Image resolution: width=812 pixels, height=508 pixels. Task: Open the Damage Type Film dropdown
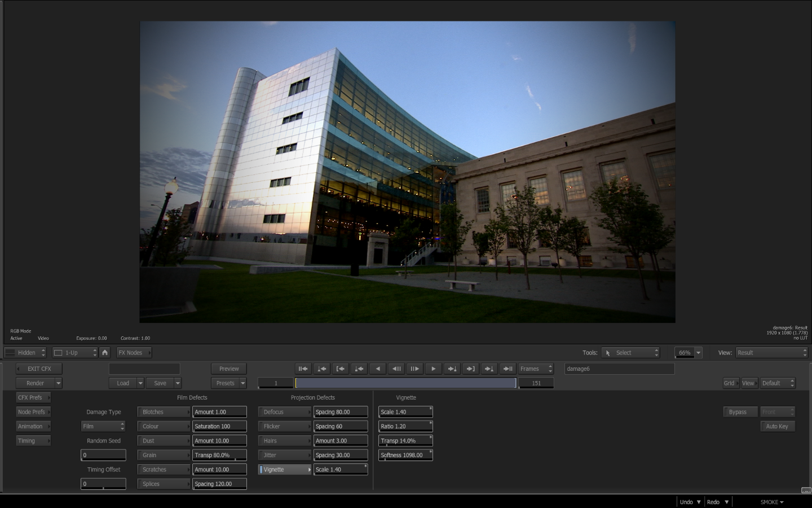click(x=103, y=427)
